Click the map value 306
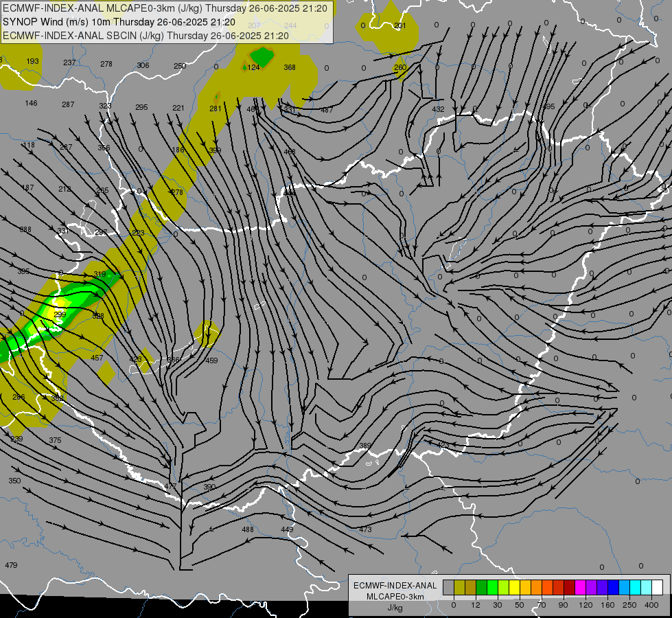This screenshot has width=672, height=618. pos(143,65)
